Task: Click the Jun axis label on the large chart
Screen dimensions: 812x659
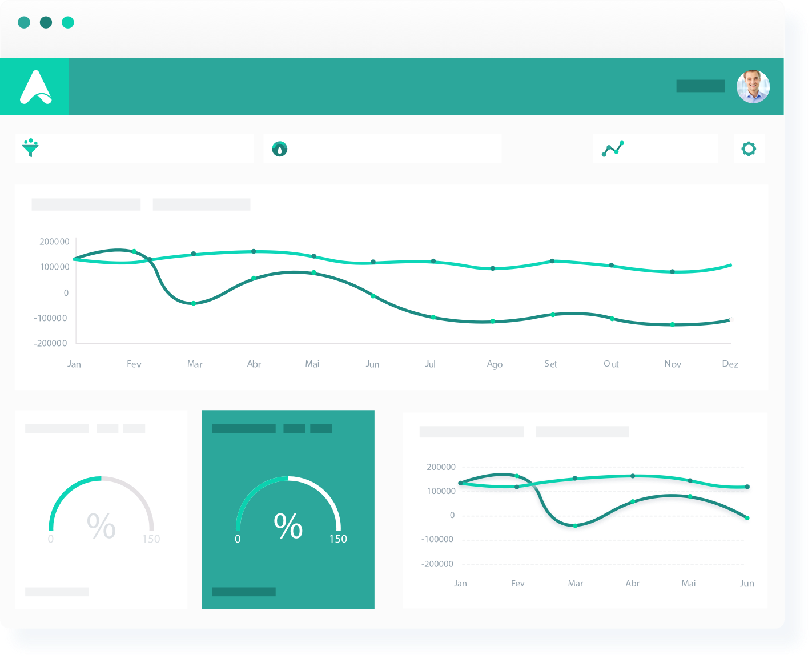Action: click(x=372, y=364)
